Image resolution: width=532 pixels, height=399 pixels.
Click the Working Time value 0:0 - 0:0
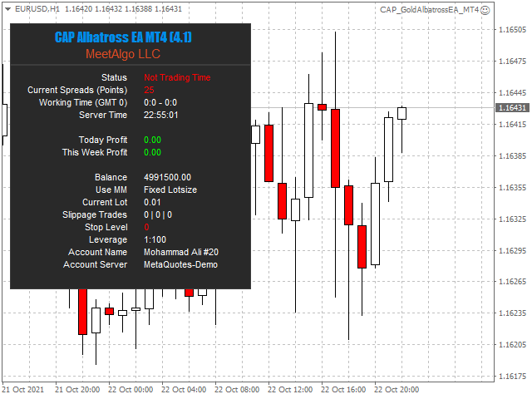click(160, 102)
